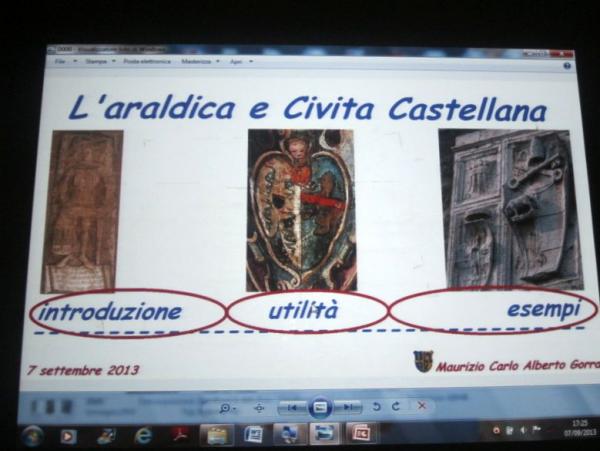Open the Stampa menu

click(x=96, y=61)
